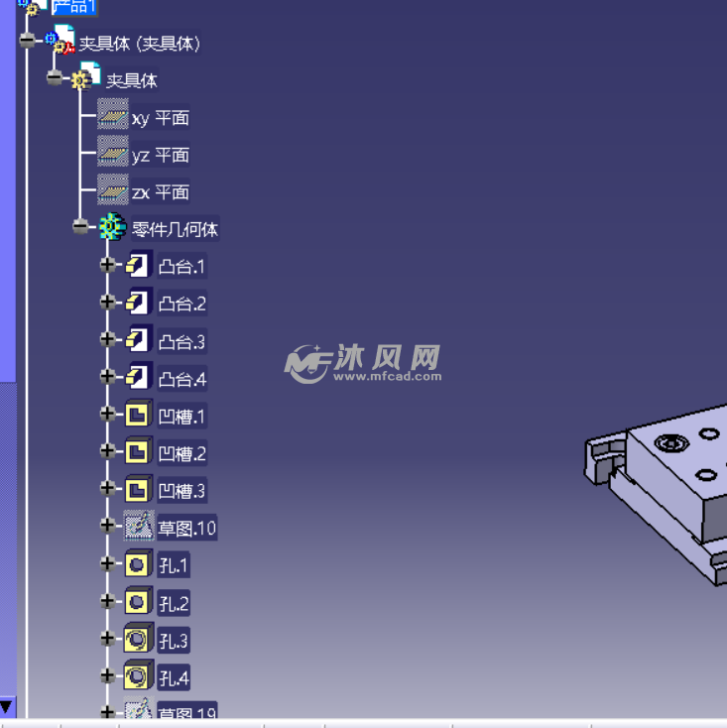Click the 夹具体 part document icon

(x=86, y=76)
